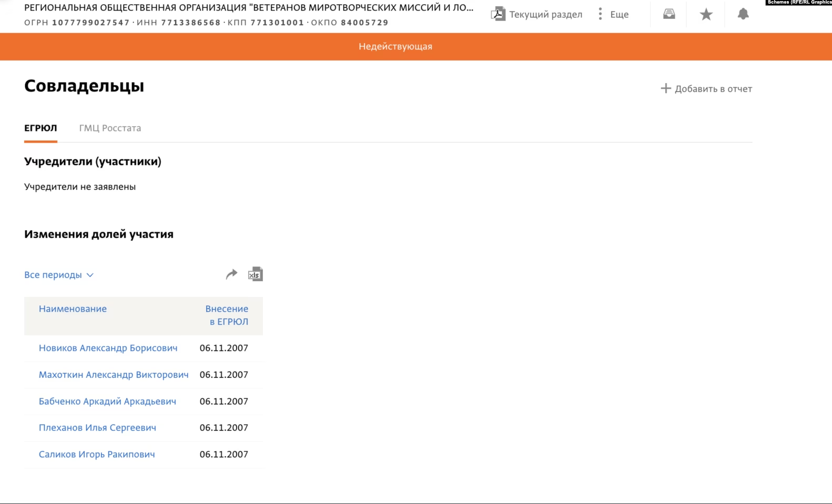Click the share arrow icon above table

pyautogui.click(x=231, y=274)
